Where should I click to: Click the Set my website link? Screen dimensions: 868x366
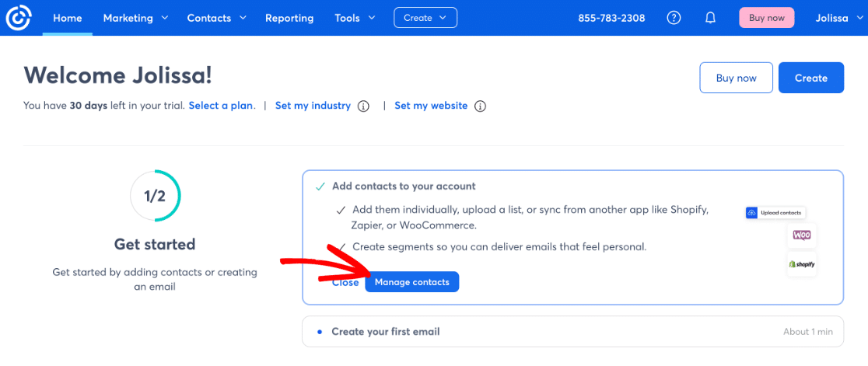coord(431,106)
